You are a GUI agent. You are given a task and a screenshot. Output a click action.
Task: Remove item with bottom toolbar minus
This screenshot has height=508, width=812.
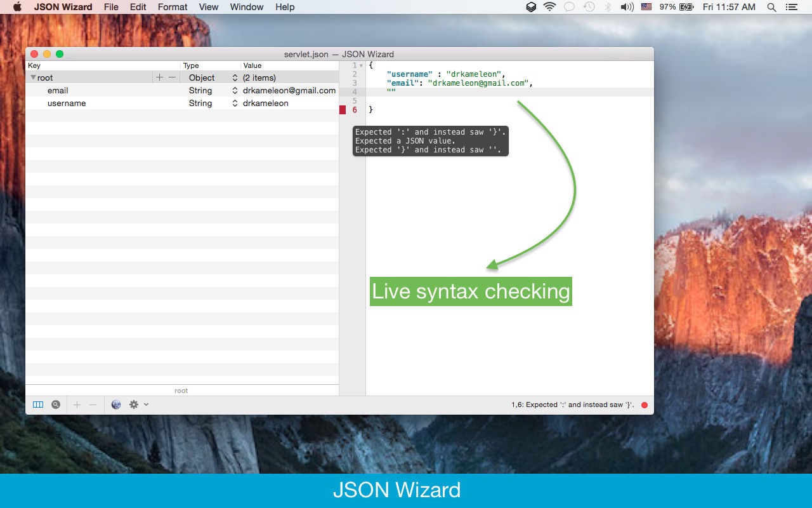point(93,404)
